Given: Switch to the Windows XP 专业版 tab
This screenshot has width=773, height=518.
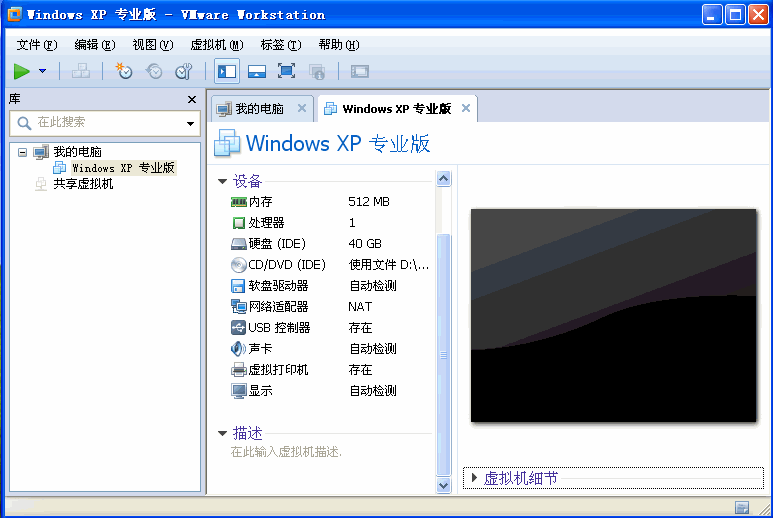Looking at the screenshot, I should click(x=397, y=109).
